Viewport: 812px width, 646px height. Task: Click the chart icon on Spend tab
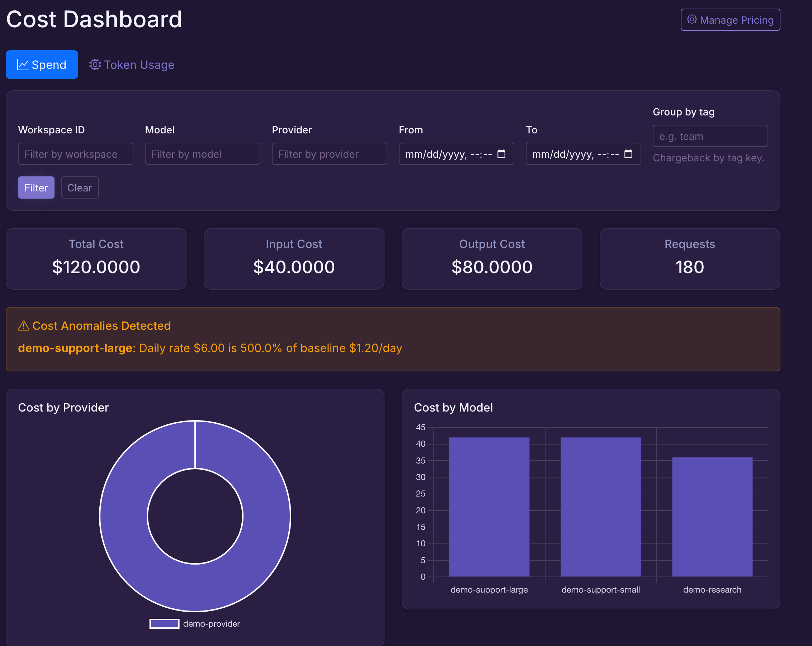point(23,65)
